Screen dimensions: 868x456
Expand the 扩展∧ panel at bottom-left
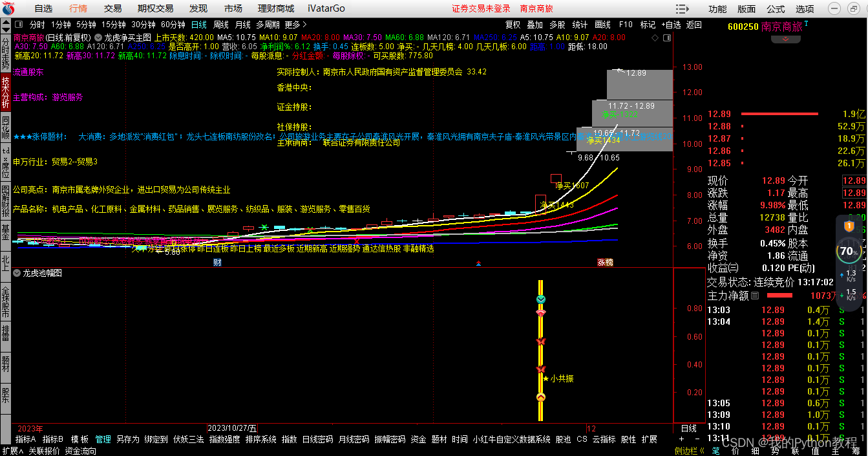click(12, 451)
